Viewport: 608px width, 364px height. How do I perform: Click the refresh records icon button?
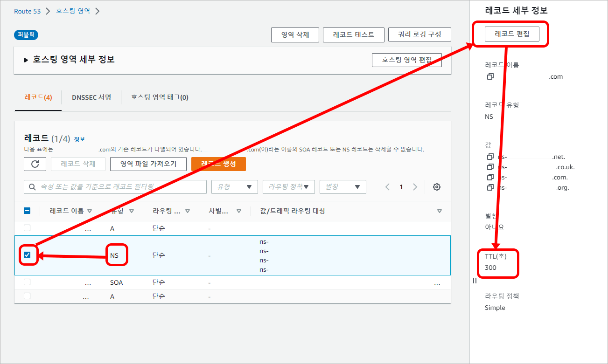(35, 164)
